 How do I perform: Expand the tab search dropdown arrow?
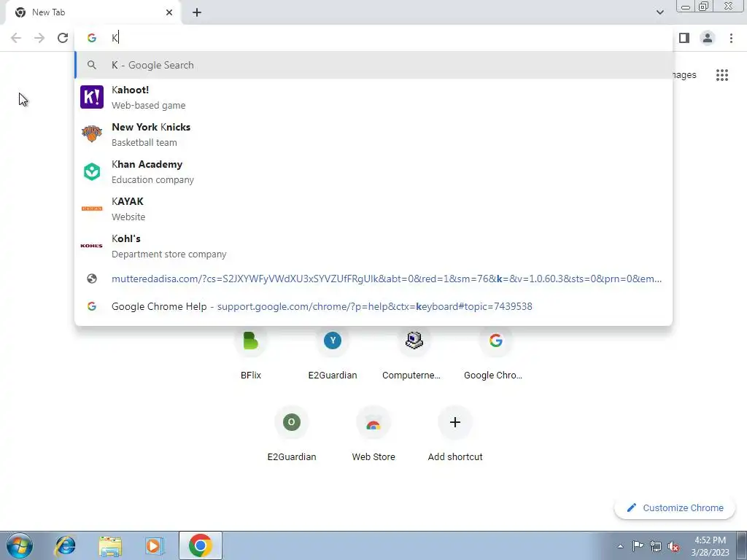659,12
